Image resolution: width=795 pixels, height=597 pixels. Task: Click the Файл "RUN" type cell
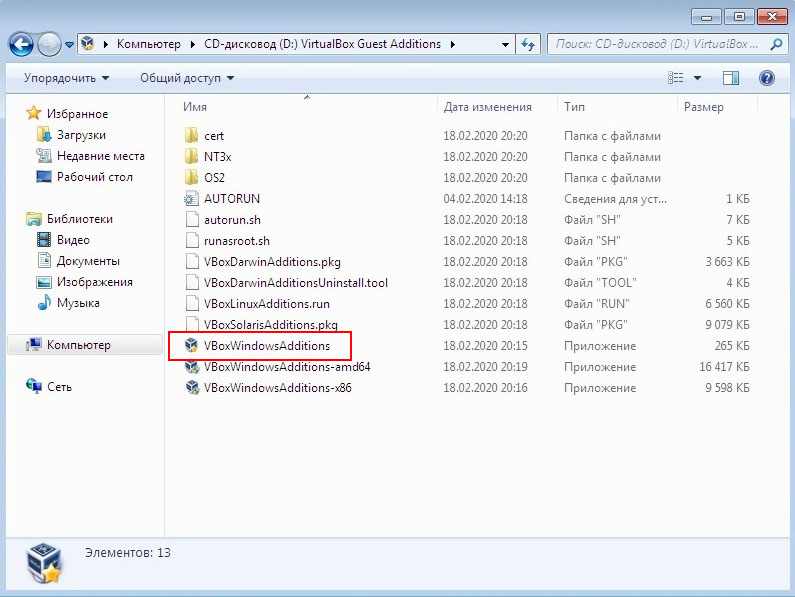coord(597,304)
